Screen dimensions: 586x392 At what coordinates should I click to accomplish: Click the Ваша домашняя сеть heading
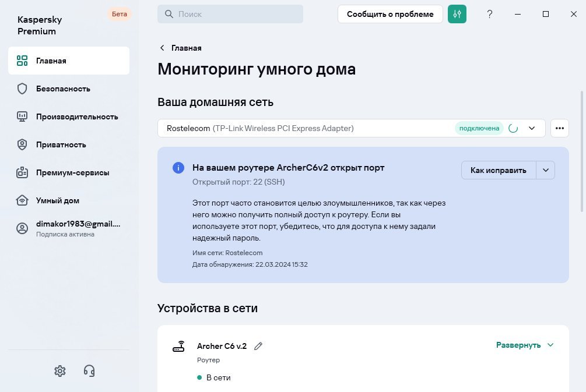tap(215, 102)
